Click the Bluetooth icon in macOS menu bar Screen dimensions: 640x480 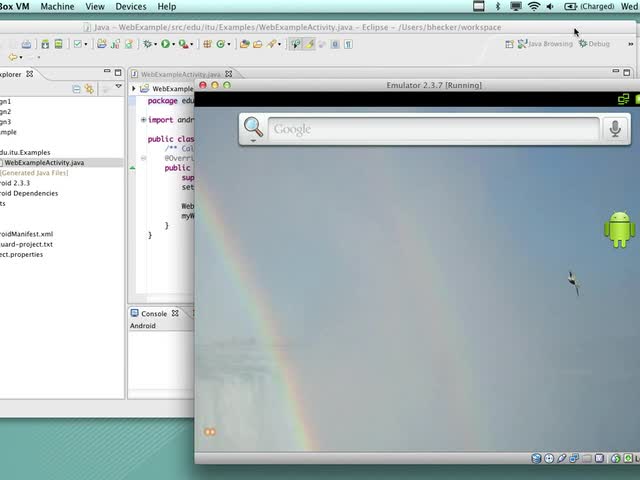coord(498,6)
